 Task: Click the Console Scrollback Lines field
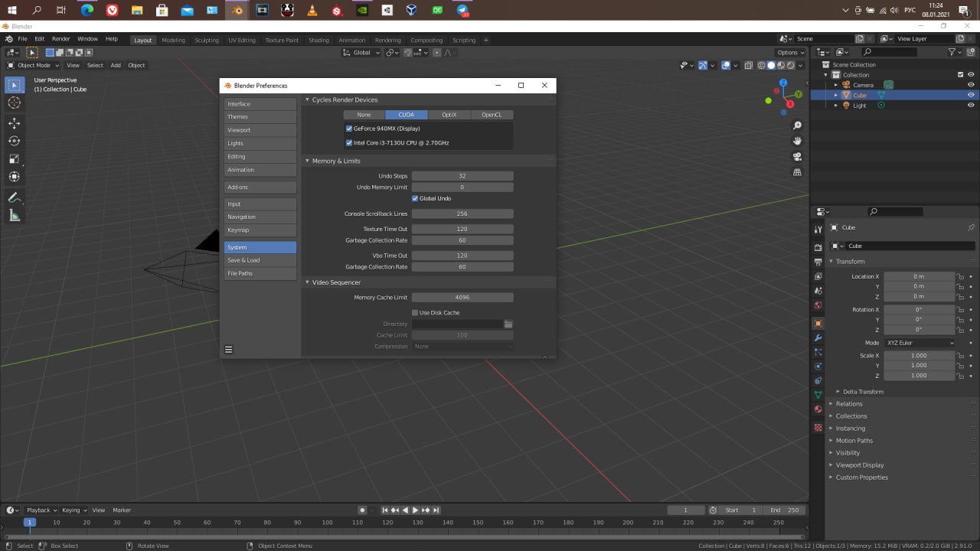point(462,214)
